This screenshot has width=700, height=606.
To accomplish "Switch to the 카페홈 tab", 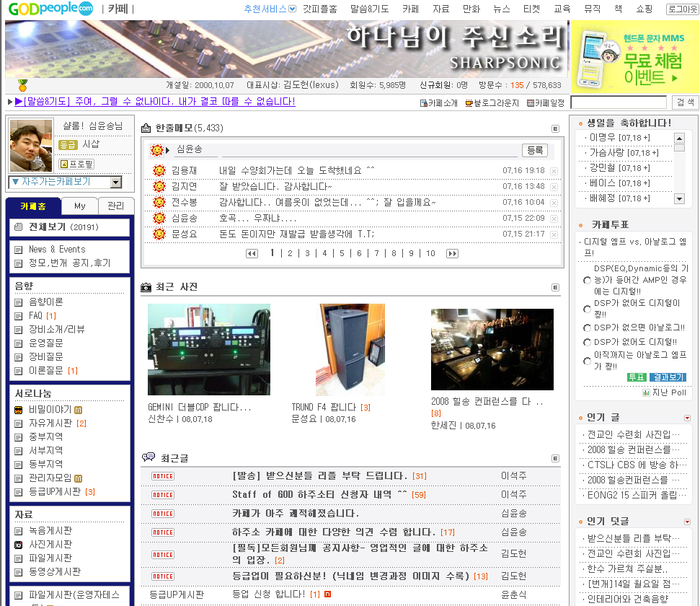I will tap(32, 206).
